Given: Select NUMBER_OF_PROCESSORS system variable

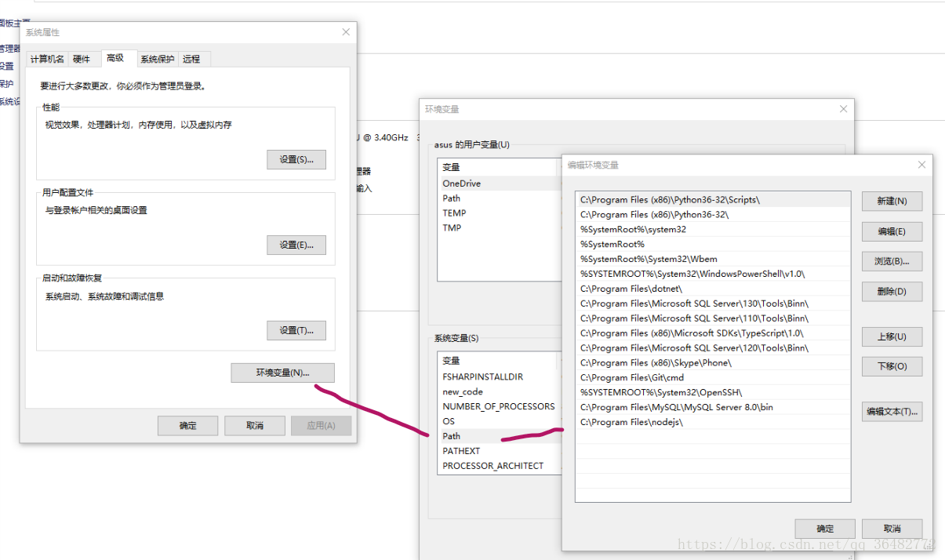Looking at the screenshot, I should 500,407.
